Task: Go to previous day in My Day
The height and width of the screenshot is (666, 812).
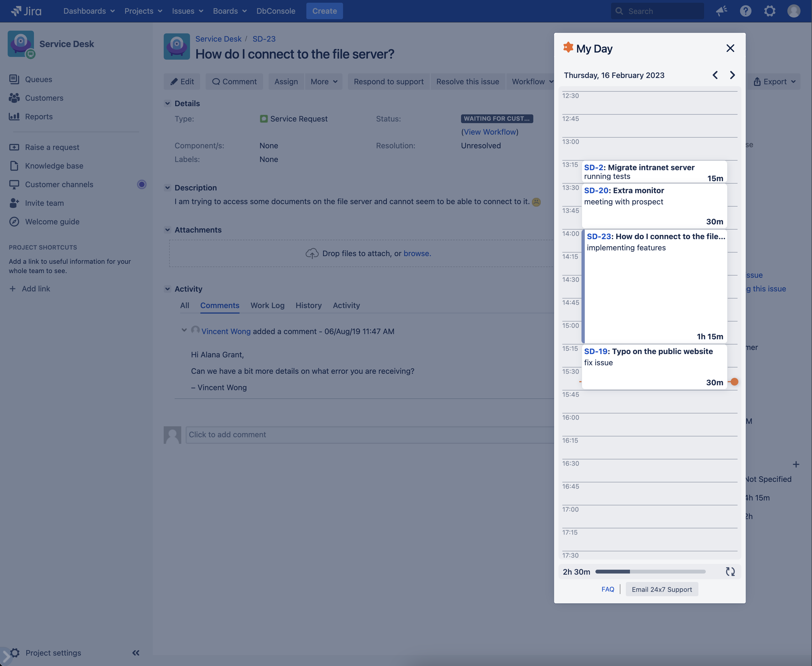Action: [x=715, y=75]
